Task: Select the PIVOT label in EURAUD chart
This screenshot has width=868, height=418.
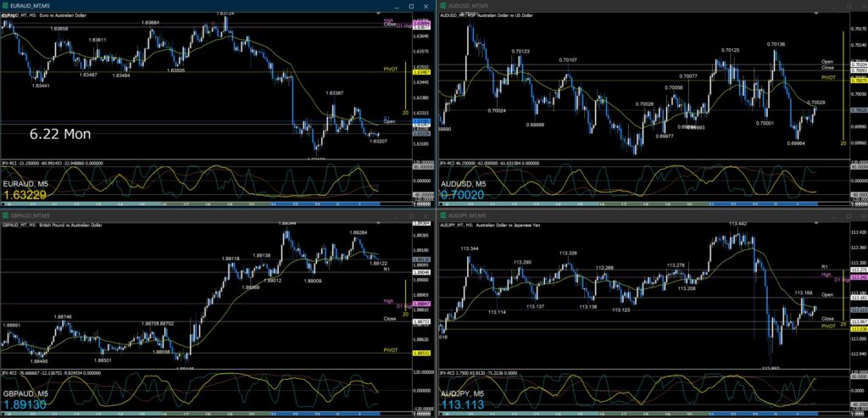Action: (x=391, y=70)
